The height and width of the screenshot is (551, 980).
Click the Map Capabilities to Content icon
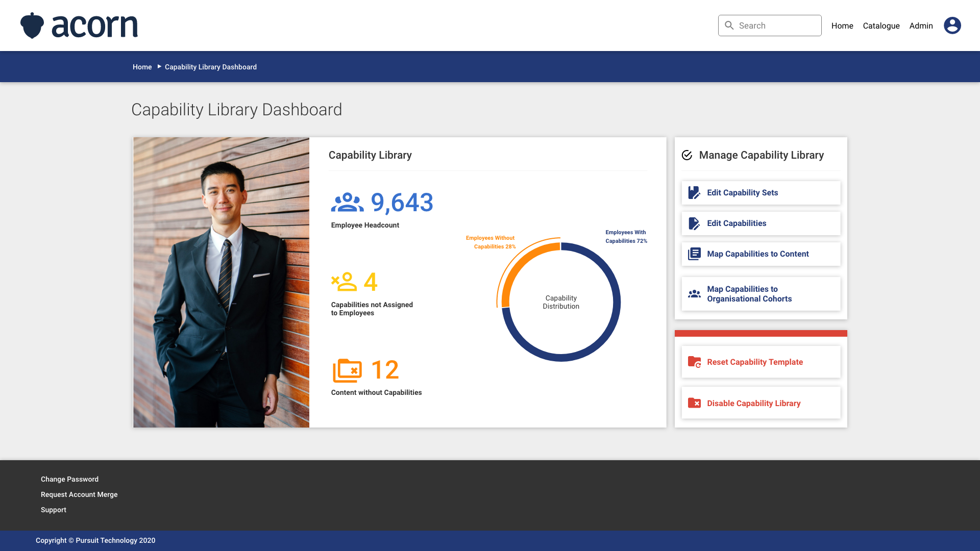694,254
